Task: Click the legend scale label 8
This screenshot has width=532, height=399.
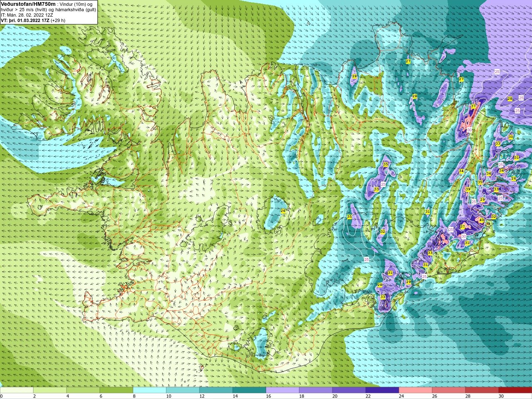Action: tap(134, 396)
